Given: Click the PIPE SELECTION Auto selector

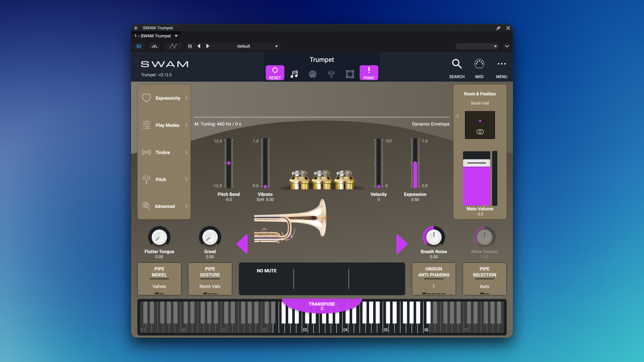Looking at the screenshot, I should [x=484, y=279].
